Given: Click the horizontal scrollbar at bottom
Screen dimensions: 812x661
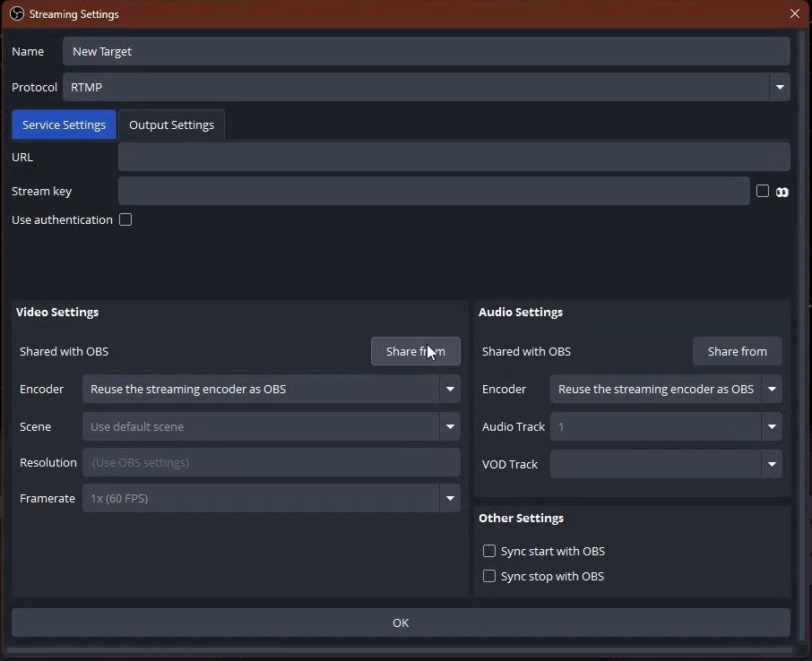Looking at the screenshot, I should click(399, 649).
